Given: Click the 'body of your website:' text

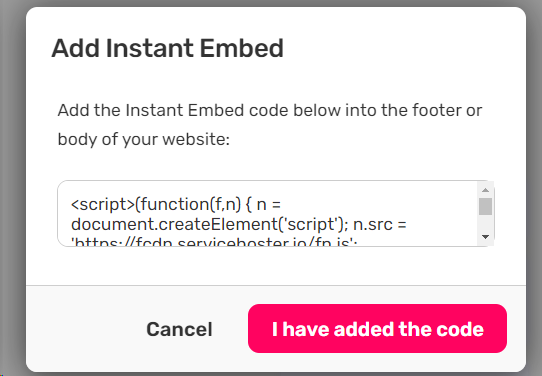Looking at the screenshot, I should coord(143,140).
